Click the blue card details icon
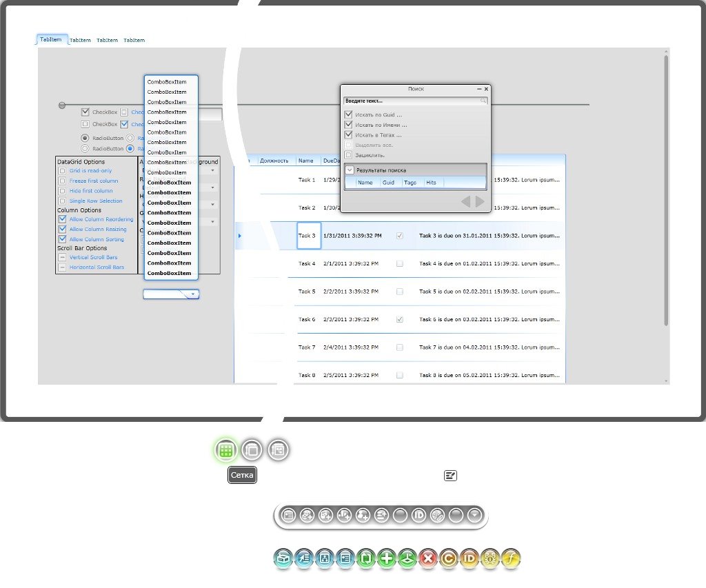 coord(345,559)
